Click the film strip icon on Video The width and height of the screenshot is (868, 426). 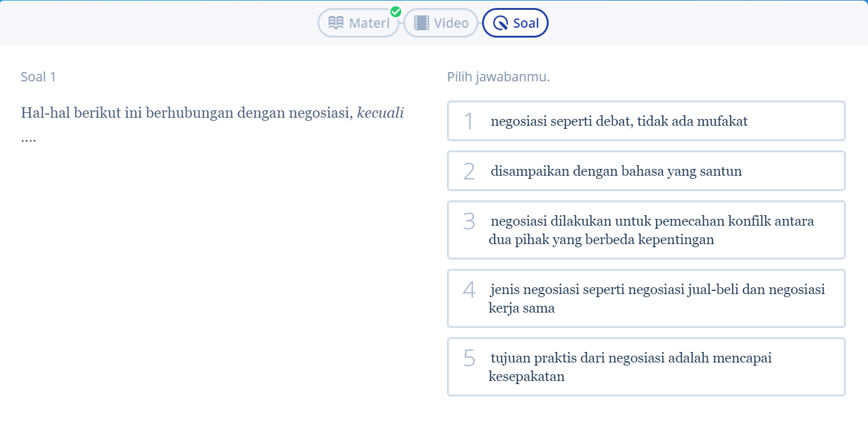pyautogui.click(x=422, y=23)
